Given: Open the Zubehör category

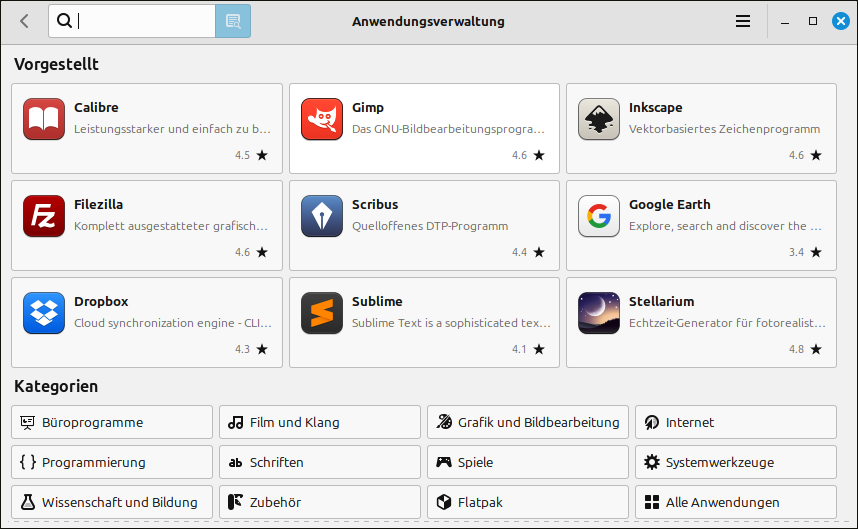Looking at the screenshot, I should (x=320, y=502).
